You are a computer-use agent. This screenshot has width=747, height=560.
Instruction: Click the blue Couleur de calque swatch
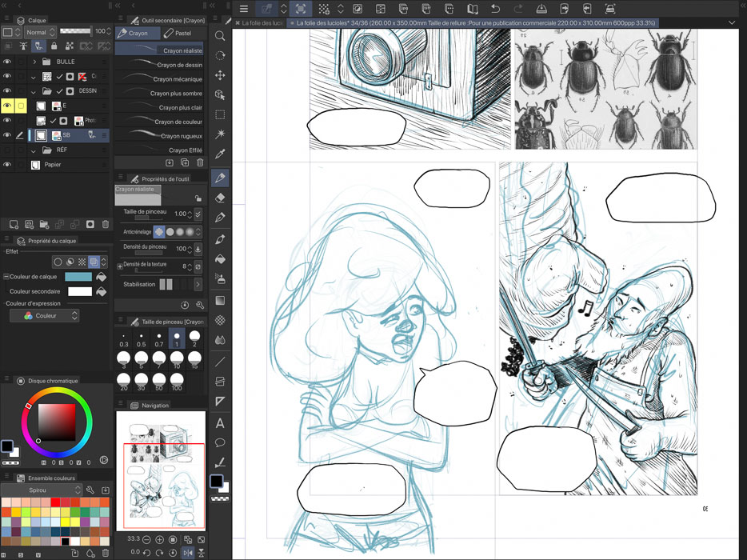point(78,277)
